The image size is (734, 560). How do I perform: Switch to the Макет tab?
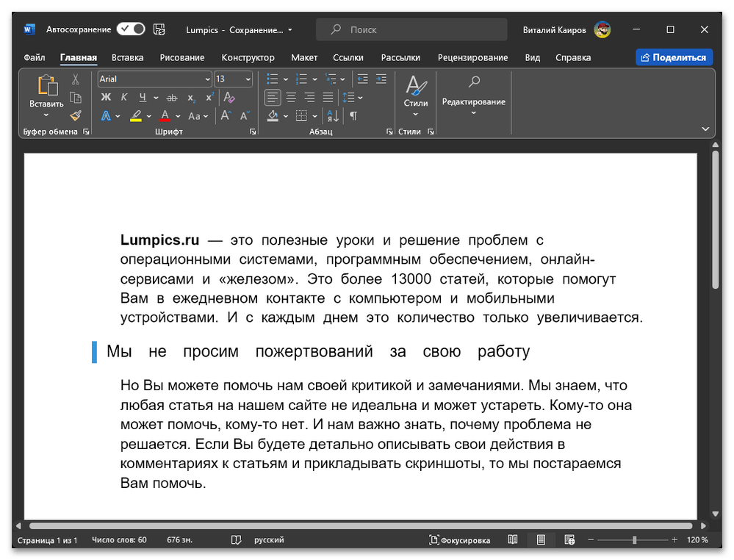(x=304, y=57)
